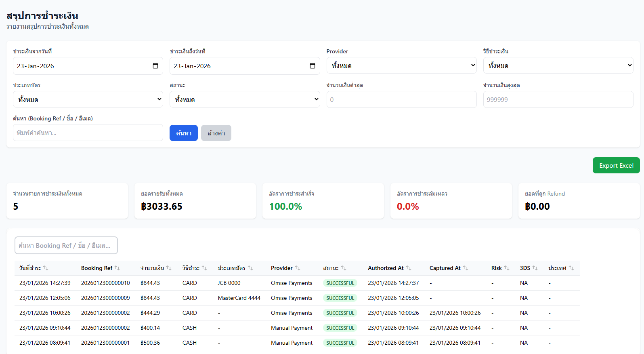Click the ฿444.29 amount cell

pyautogui.click(x=150, y=313)
